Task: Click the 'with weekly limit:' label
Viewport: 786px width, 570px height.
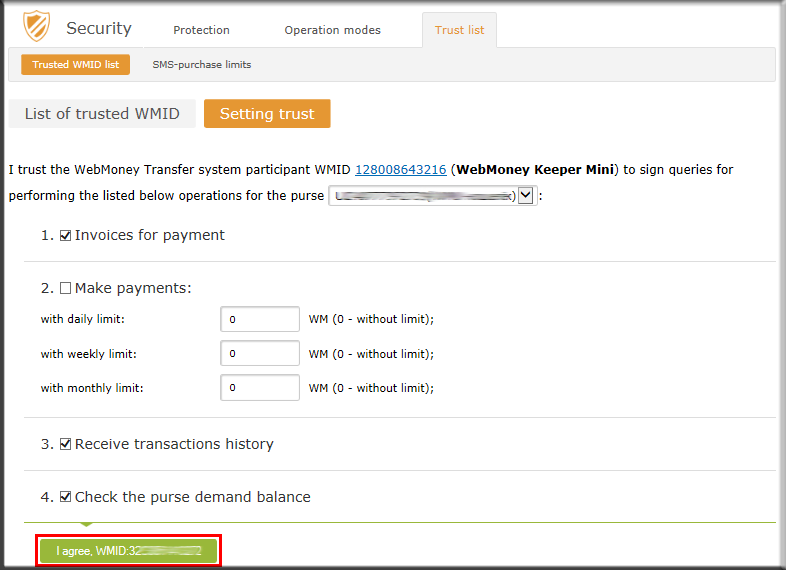Action: [x=89, y=354]
